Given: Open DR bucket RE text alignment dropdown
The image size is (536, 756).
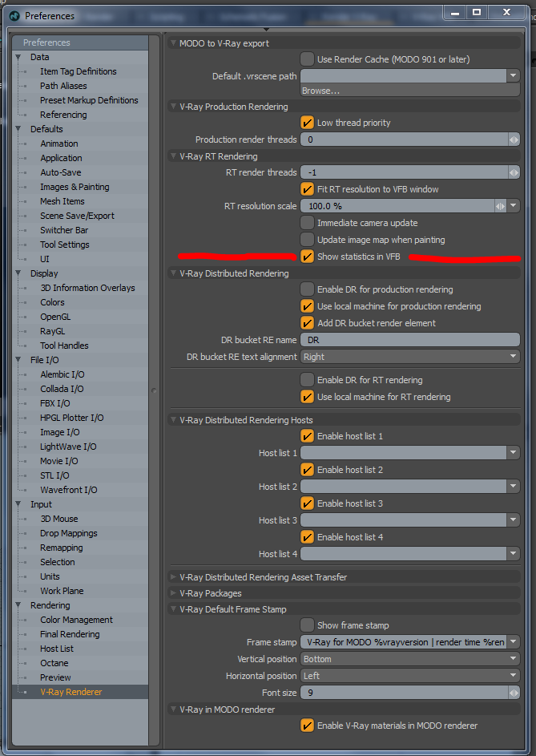Looking at the screenshot, I should pyautogui.click(x=410, y=357).
